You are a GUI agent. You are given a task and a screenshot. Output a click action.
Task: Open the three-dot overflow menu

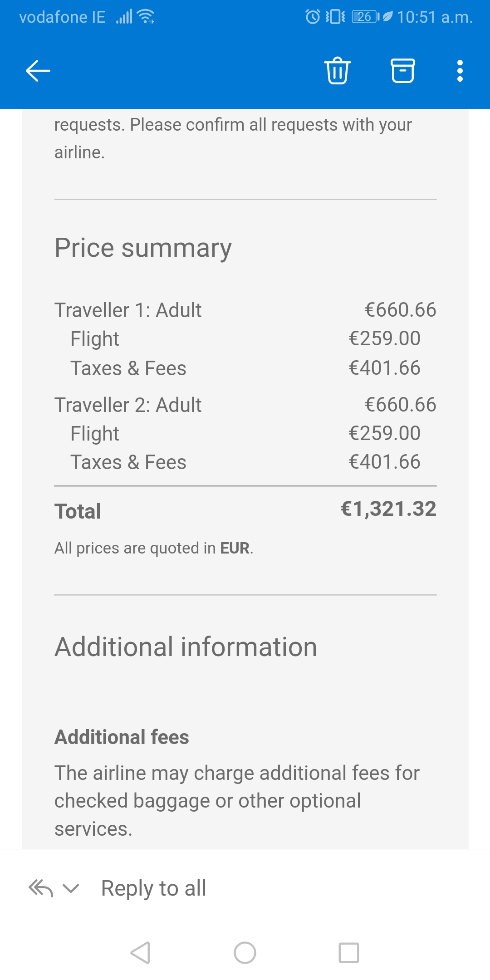click(x=460, y=71)
